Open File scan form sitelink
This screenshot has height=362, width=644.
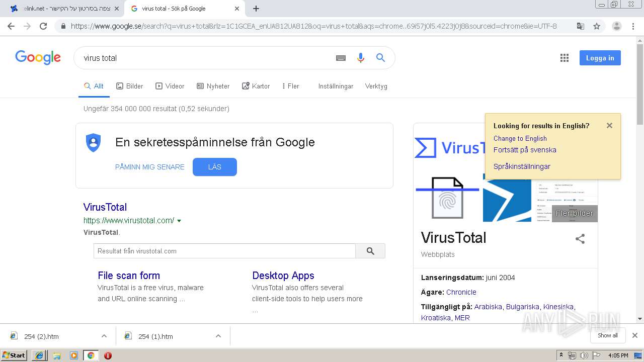[x=129, y=276]
